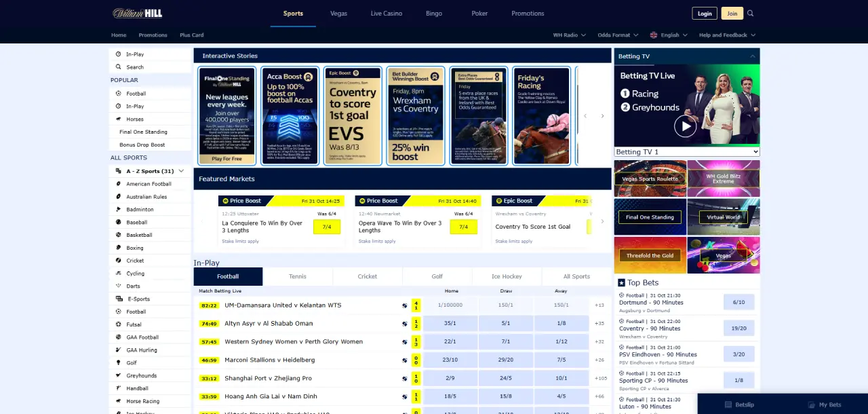Image resolution: width=868 pixels, height=414 pixels.
Task: Click stats icon for Marconi Stallions match
Action: 405,360
